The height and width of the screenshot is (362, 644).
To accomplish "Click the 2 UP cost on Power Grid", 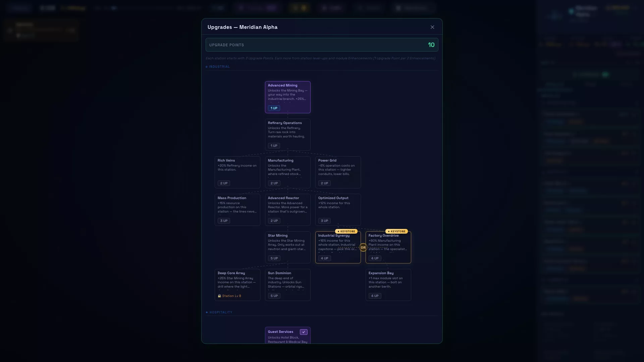I will click(324, 183).
